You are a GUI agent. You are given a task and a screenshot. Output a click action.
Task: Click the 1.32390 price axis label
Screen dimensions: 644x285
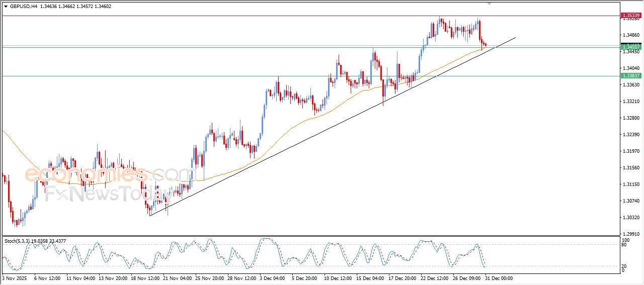tap(631, 135)
